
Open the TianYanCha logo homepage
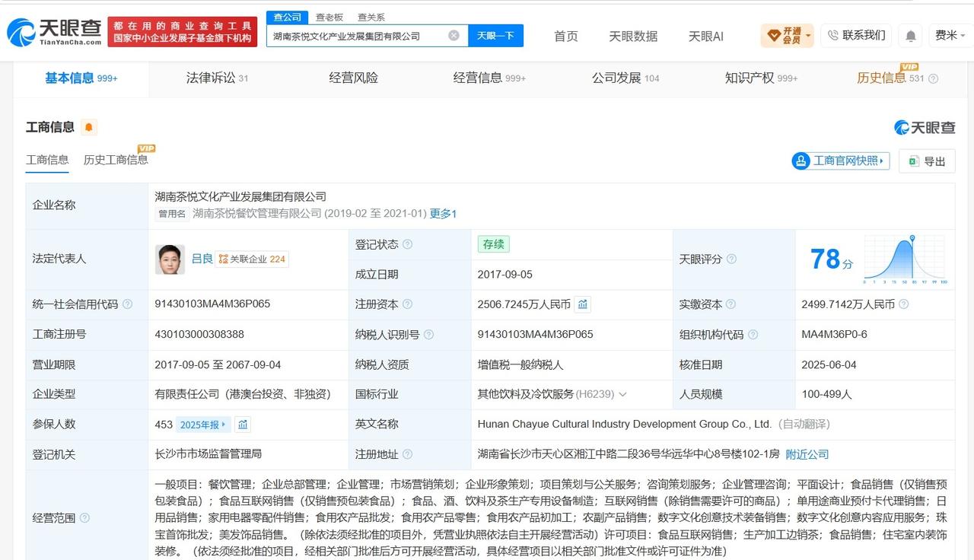(54, 32)
